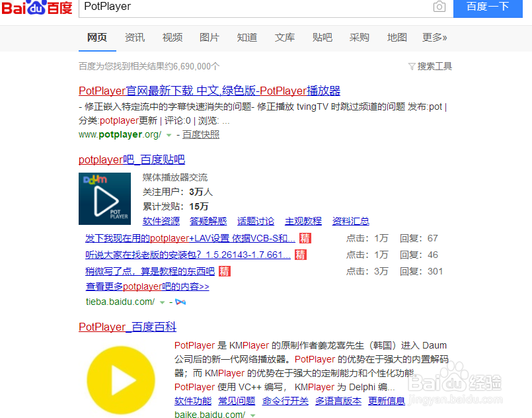Open 查看更多potplayer吧的内容>> link

(x=147, y=286)
